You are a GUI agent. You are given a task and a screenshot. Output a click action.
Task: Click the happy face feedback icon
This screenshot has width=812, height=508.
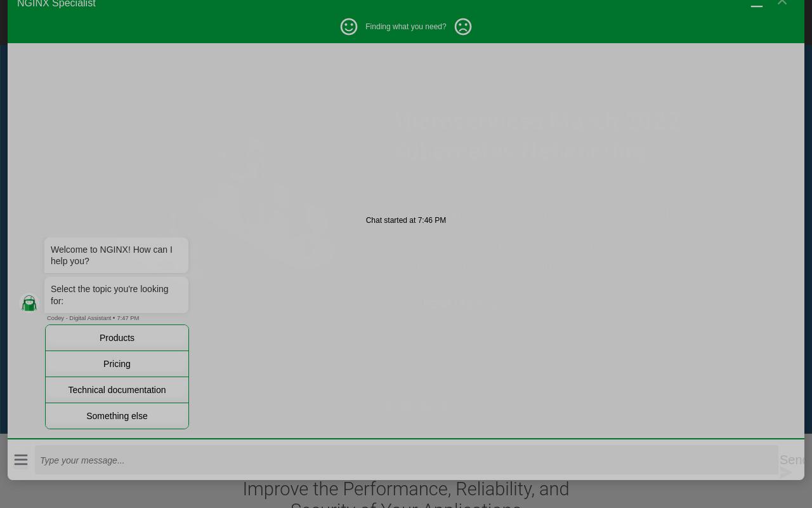click(x=349, y=27)
